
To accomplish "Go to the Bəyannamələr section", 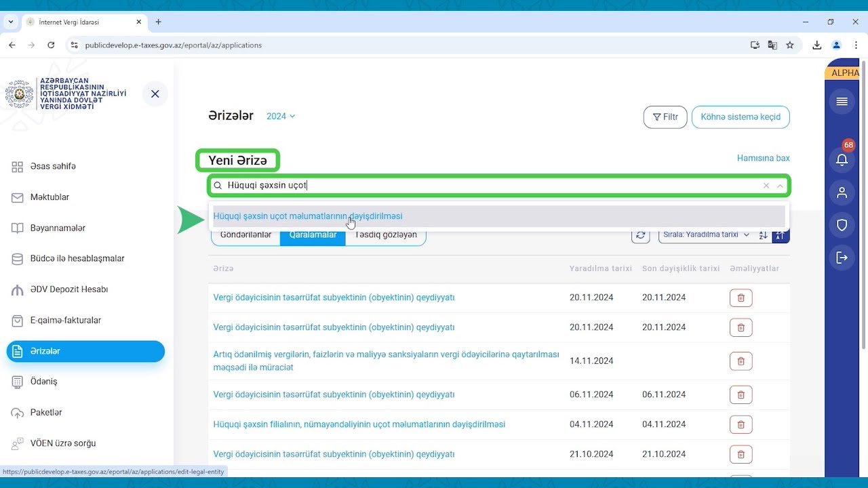I will point(58,228).
